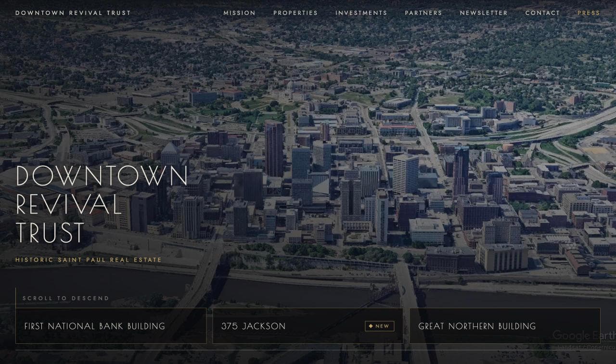
Task: Click the Downtown Revival Trust site logo
Action: 73,13
